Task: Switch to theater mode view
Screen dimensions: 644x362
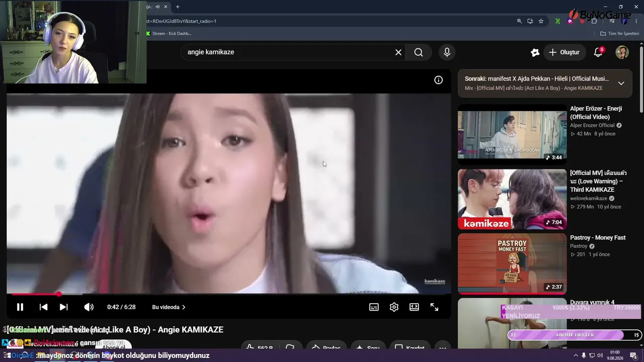Action: 414,307
